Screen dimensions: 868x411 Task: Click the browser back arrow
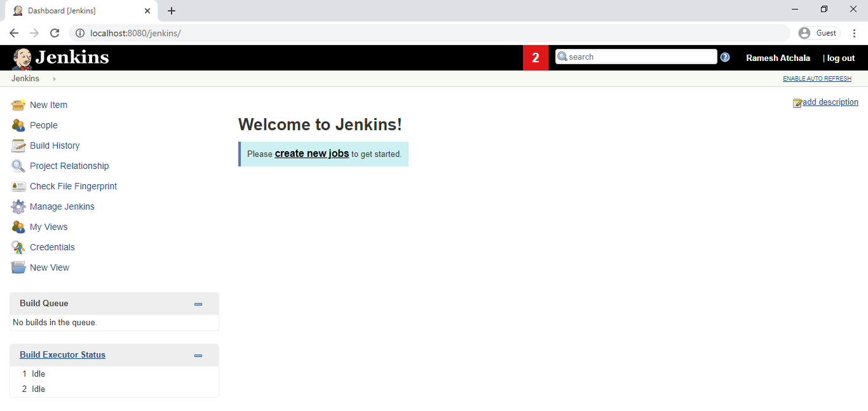pos(14,33)
